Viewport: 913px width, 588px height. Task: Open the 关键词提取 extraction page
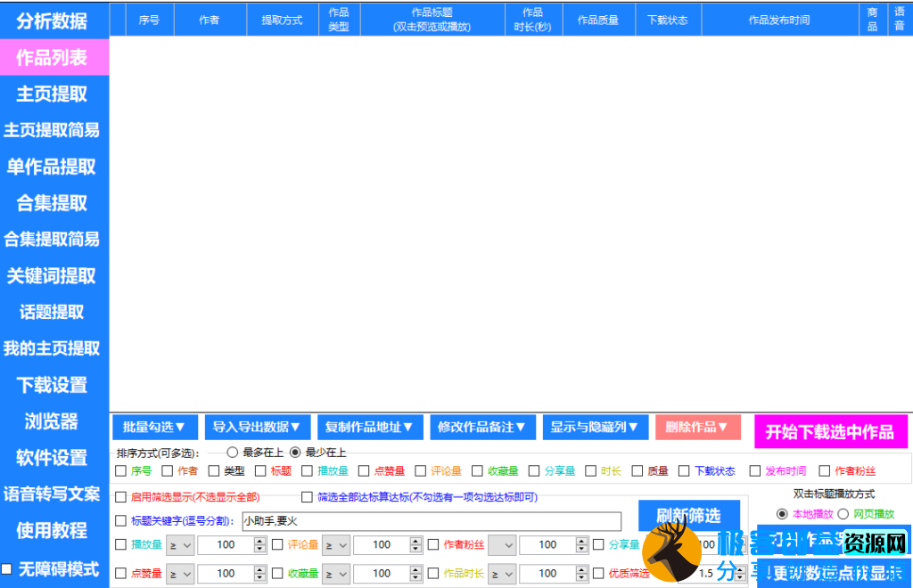(x=53, y=275)
